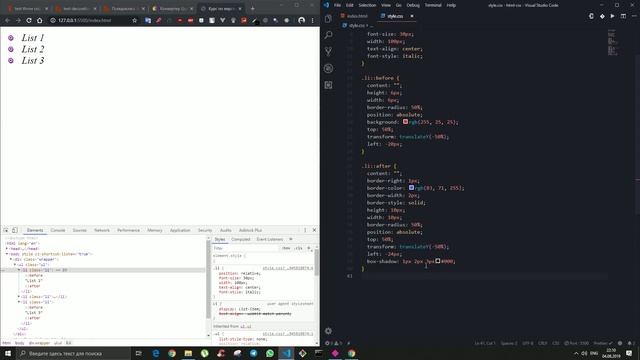
Task: Open the blue border-color swatch in .li::after
Action: pyautogui.click(x=411, y=188)
